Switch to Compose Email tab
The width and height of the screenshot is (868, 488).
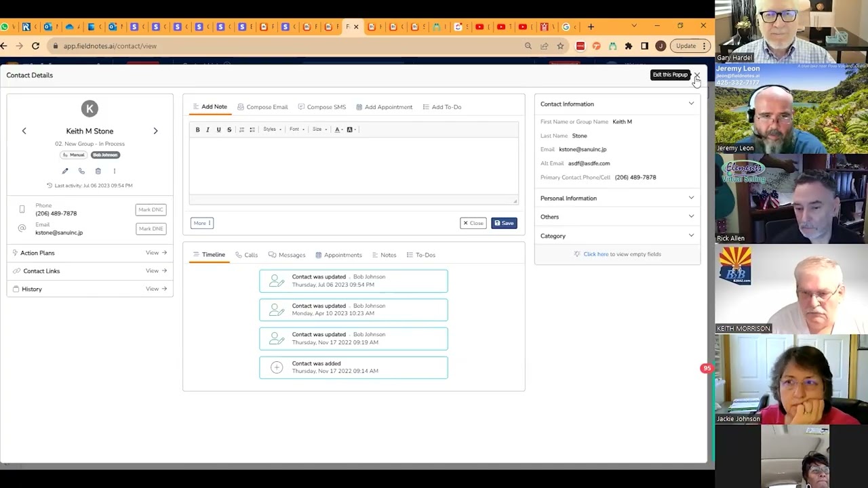click(262, 107)
